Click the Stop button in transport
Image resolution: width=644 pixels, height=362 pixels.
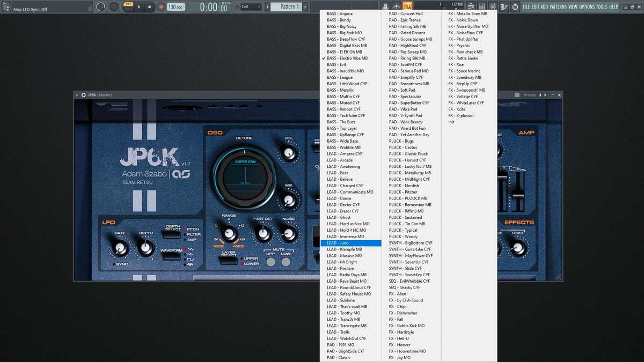(149, 7)
